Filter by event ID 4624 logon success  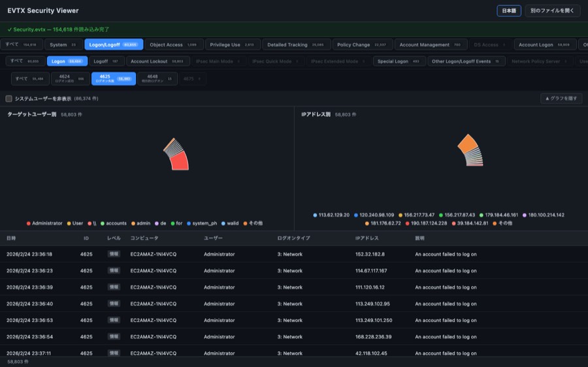[x=70, y=79]
